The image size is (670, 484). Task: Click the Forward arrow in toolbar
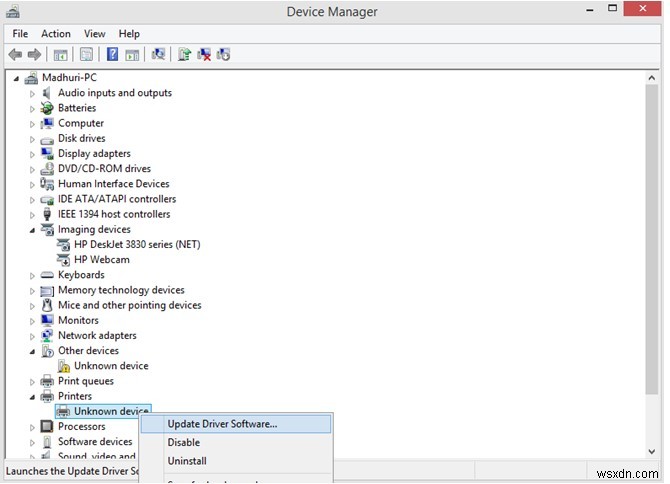pos(34,54)
